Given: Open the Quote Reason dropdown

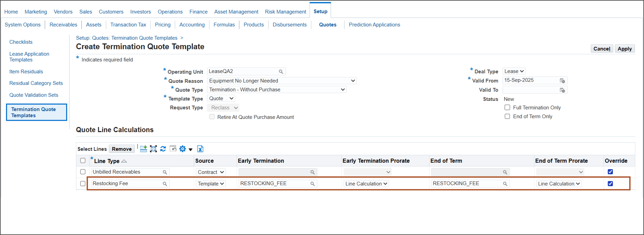Looking at the screenshot, I should click(282, 81).
